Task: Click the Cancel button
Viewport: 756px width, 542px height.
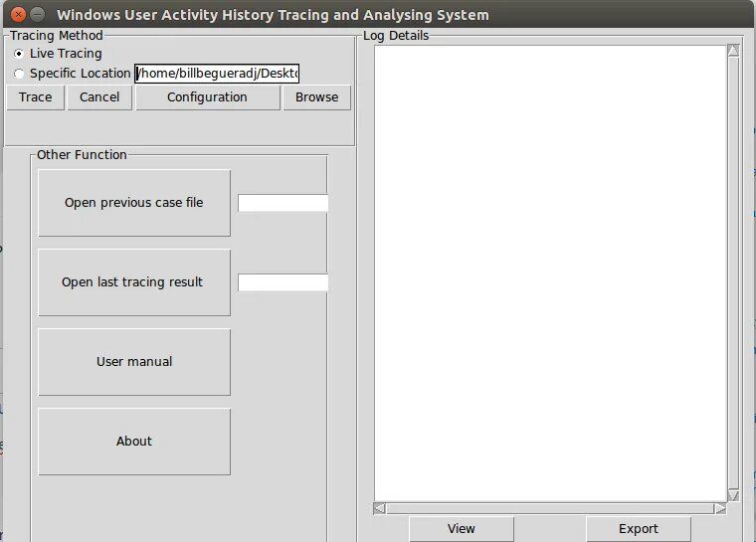Action: tap(99, 97)
